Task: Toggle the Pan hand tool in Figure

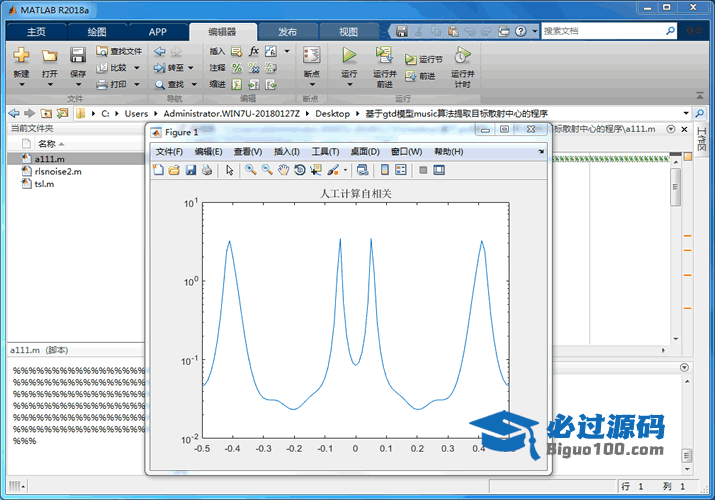Action: (x=283, y=170)
